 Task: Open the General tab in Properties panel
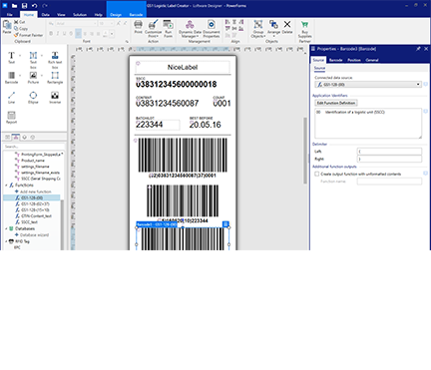tap(372, 60)
